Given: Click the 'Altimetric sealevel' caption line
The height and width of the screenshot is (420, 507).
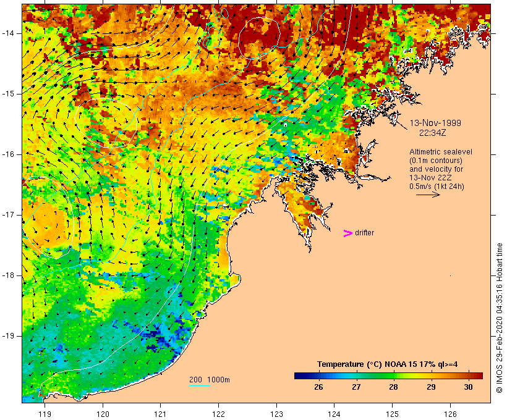Looking at the screenshot, I should (441, 152).
